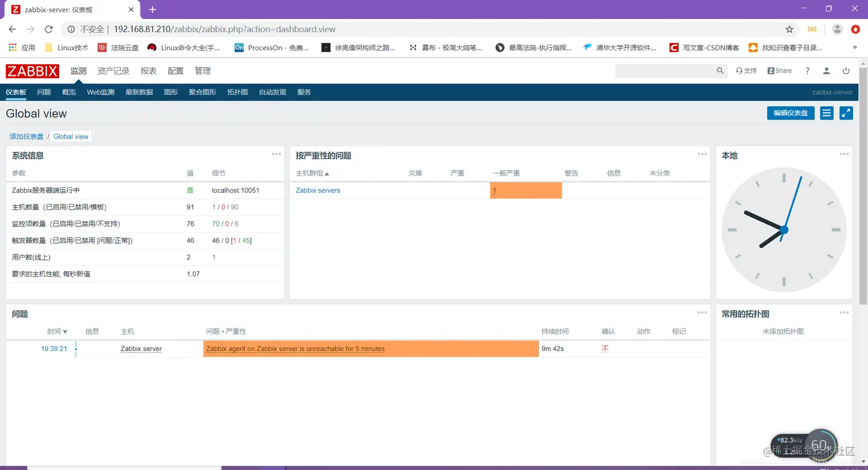Click the browser back arrow
The height and width of the screenshot is (470, 868).
tap(13, 29)
